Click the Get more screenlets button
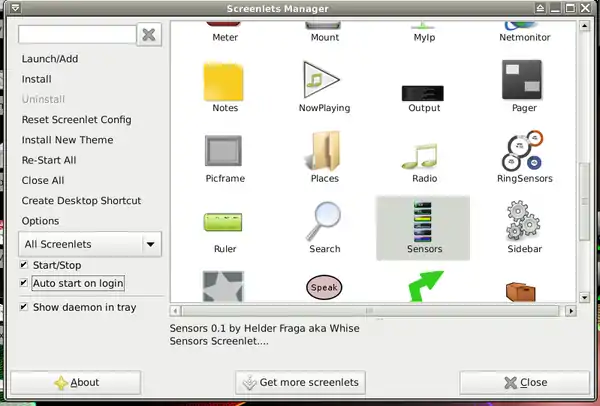The height and width of the screenshot is (406, 600). pos(300,382)
